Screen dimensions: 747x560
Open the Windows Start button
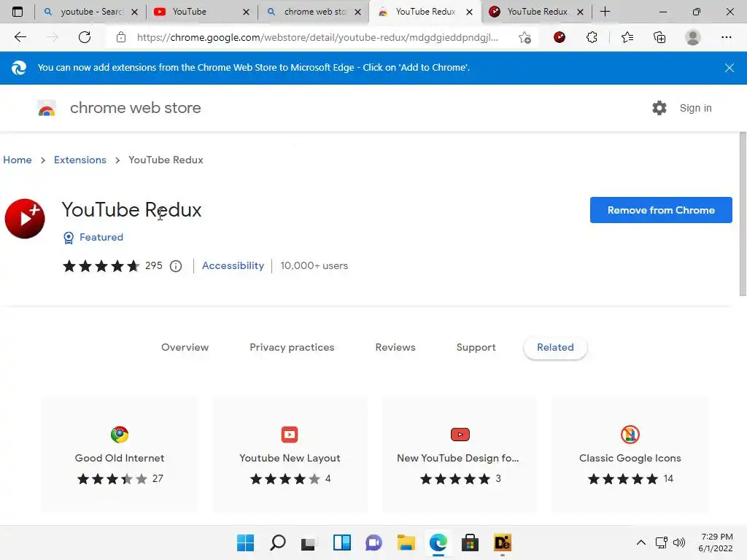[x=245, y=542]
